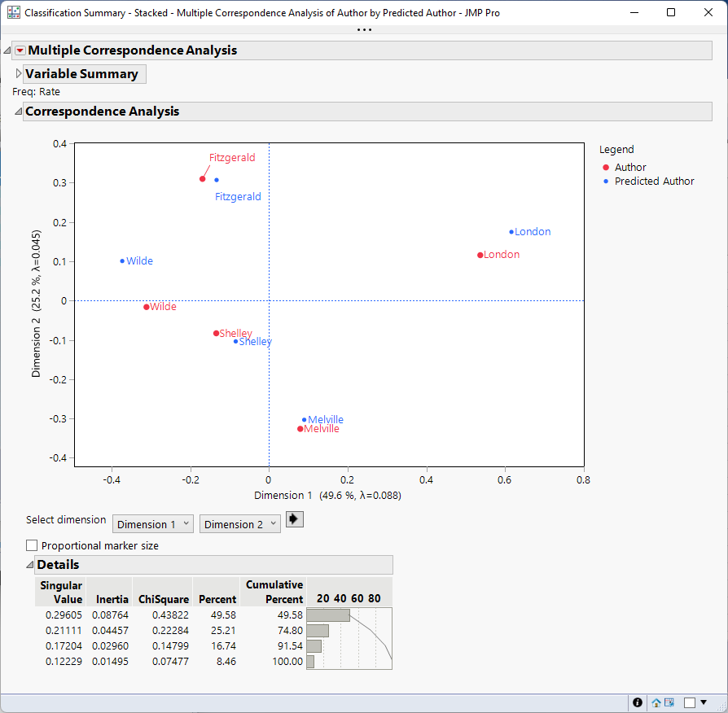Select the Melville point in the plot
The width and height of the screenshot is (728, 713).
(x=300, y=428)
